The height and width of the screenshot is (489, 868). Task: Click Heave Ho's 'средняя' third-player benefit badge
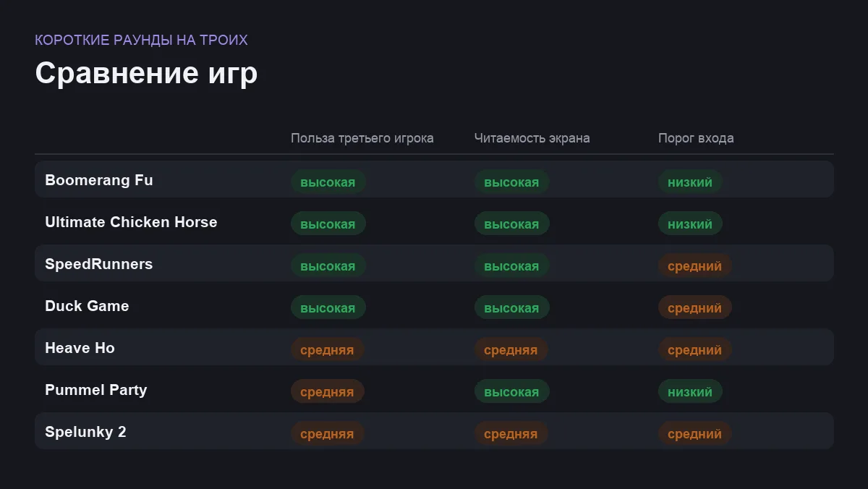click(x=328, y=350)
